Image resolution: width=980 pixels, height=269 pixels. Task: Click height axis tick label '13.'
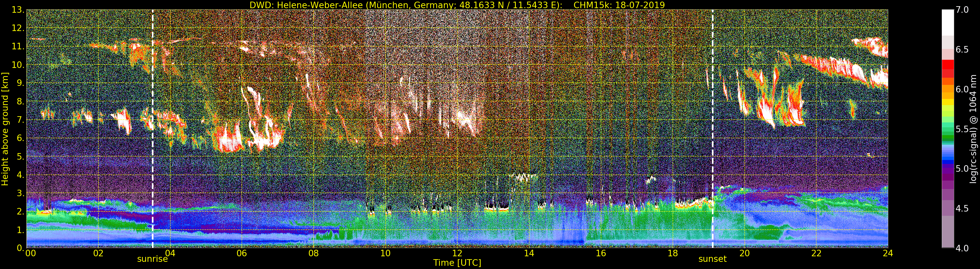[18, 10]
